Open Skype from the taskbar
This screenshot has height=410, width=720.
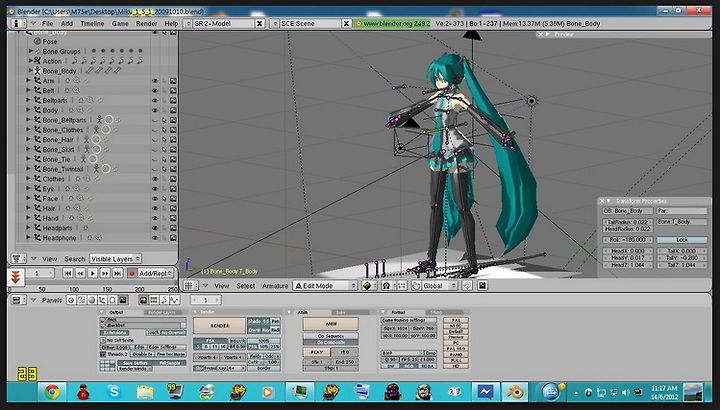click(113, 392)
